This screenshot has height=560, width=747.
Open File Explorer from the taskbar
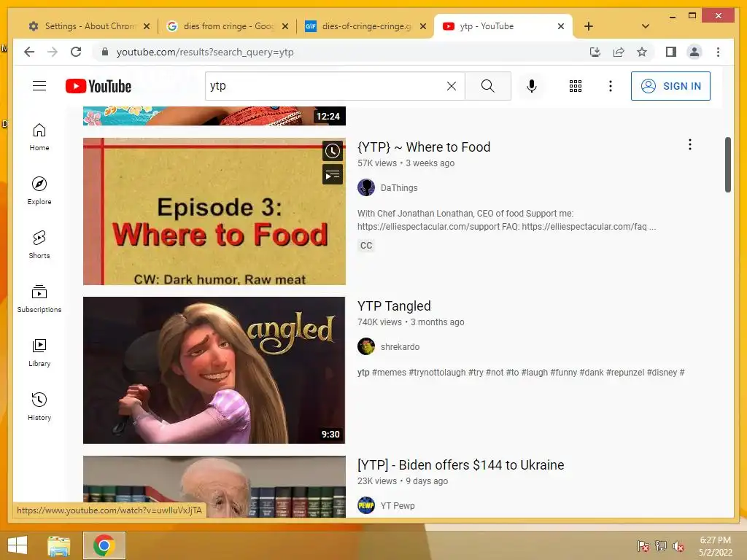tap(59, 545)
